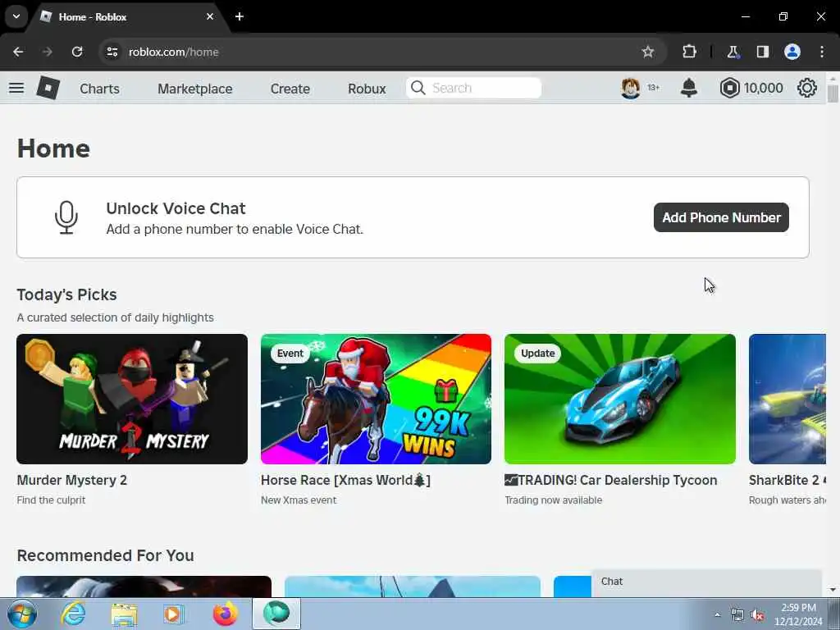Open the Marketplace page
This screenshot has height=630, width=840.
(195, 89)
